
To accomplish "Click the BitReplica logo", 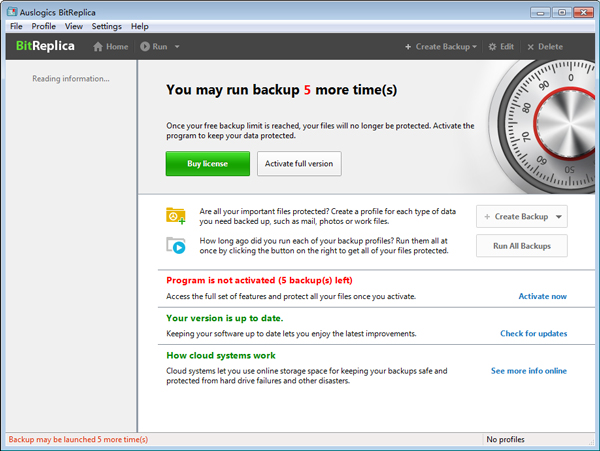I will pos(45,46).
